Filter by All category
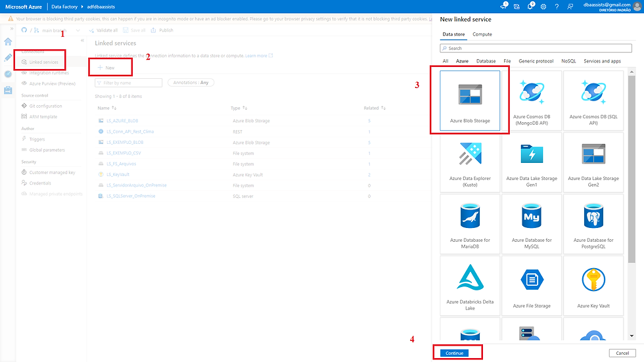This screenshot has height=362, width=644. coord(446,61)
